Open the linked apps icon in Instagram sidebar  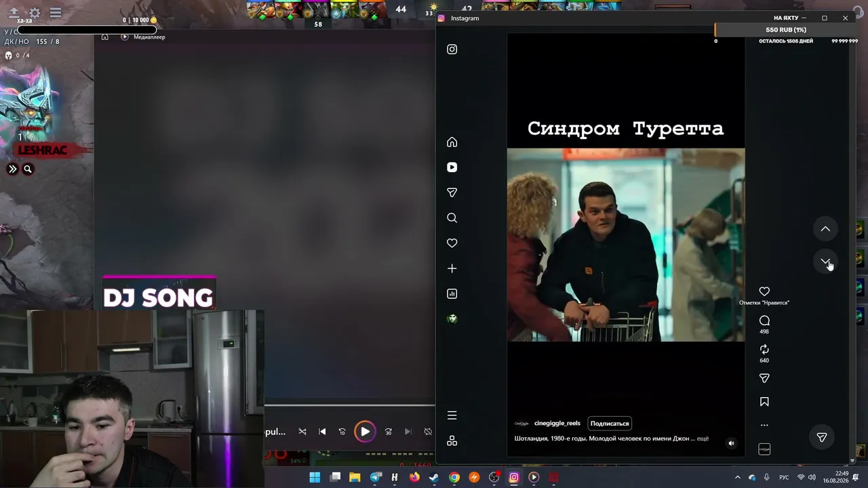click(452, 441)
